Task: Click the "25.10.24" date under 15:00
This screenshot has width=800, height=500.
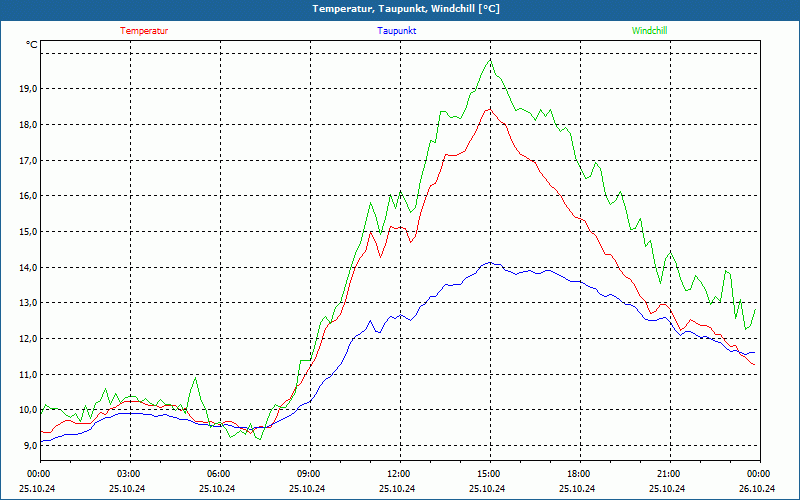Action: (x=487, y=488)
